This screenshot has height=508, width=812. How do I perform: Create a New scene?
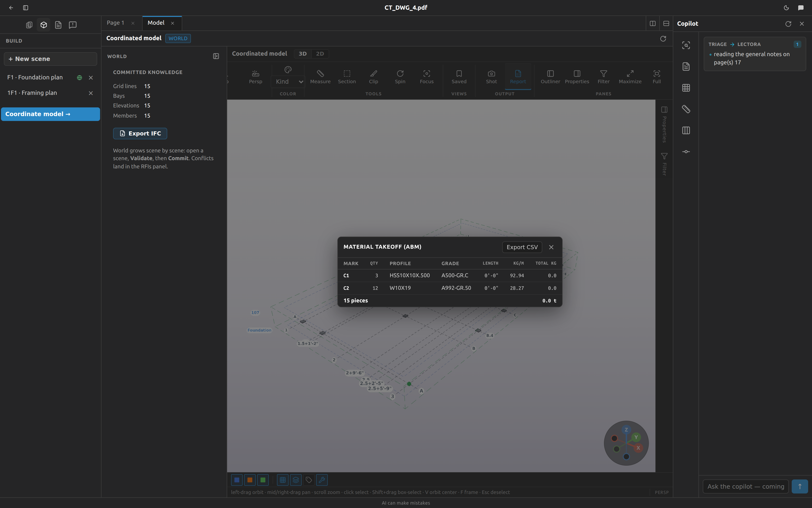(50, 59)
